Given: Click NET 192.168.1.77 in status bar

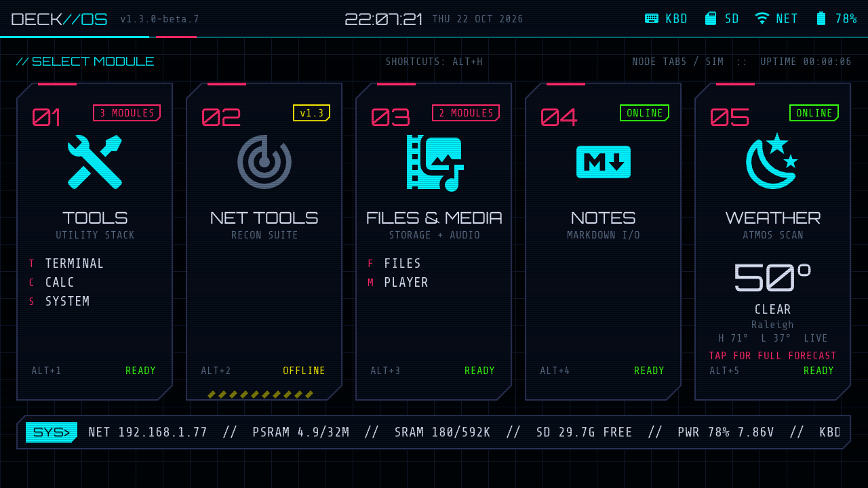Looking at the screenshot, I should click(x=148, y=432).
